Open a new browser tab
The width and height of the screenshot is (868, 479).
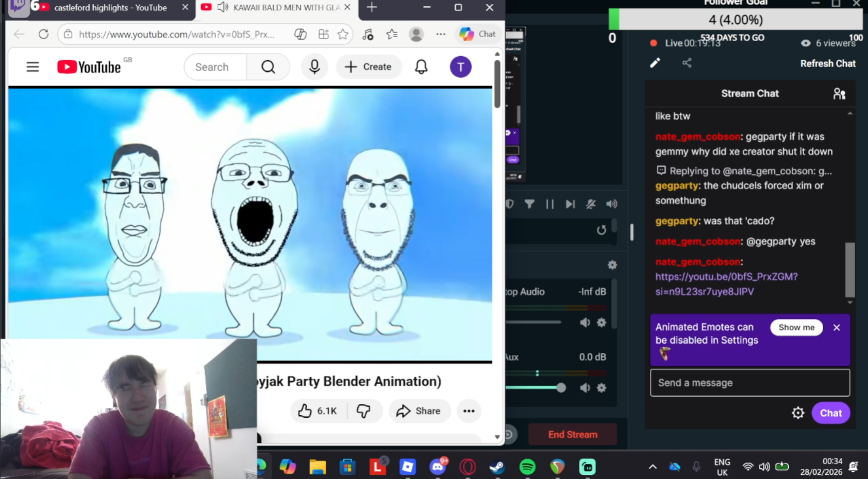coord(372,8)
